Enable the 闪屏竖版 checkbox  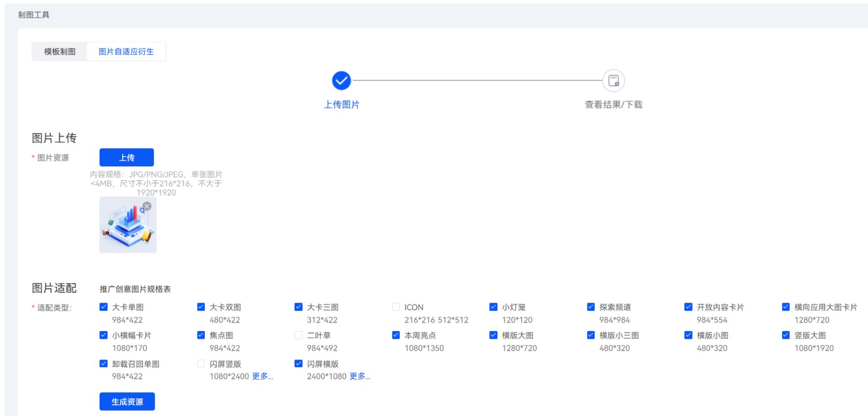(x=201, y=363)
